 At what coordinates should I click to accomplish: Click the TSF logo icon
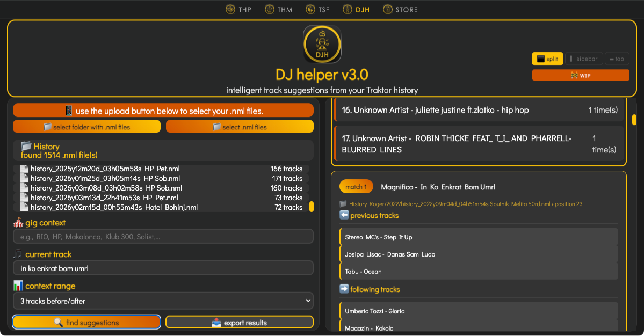coord(310,10)
